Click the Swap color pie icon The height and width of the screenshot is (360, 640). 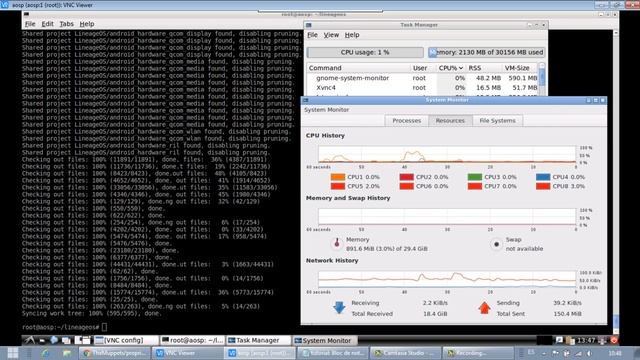click(x=496, y=244)
